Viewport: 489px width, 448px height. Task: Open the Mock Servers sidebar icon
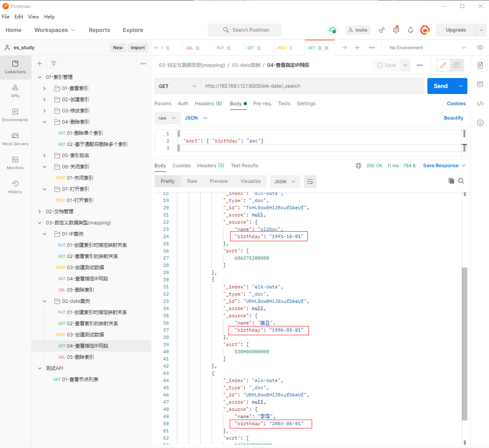click(x=15, y=139)
